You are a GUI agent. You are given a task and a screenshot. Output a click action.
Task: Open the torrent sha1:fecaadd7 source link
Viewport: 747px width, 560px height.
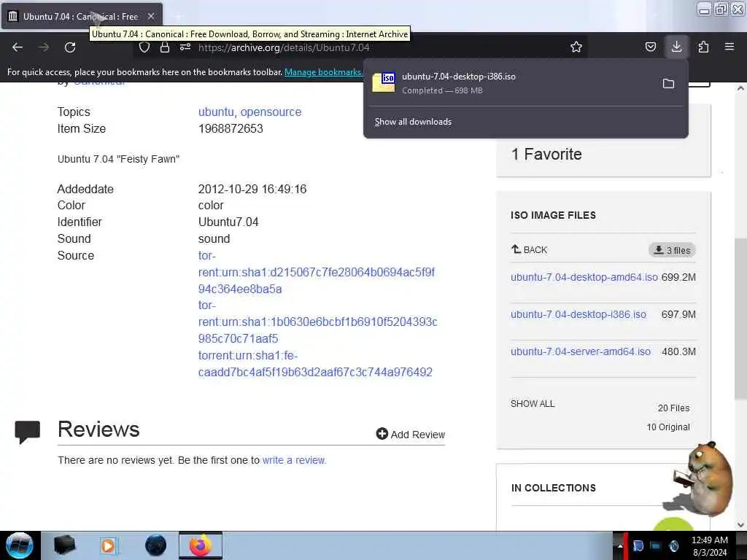315,364
